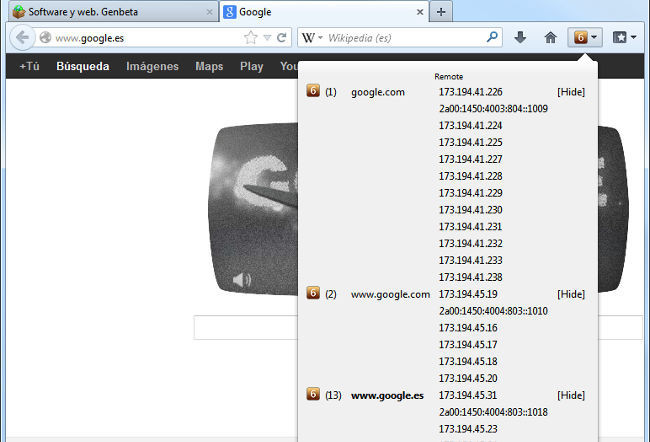Open the Wikipedia search engine selector
The image size is (650, 442).
point(312,38)
